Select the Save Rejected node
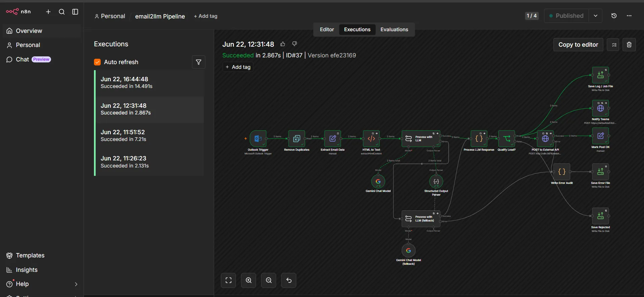The height and width of the screenshot is (297, 644). 601,216
